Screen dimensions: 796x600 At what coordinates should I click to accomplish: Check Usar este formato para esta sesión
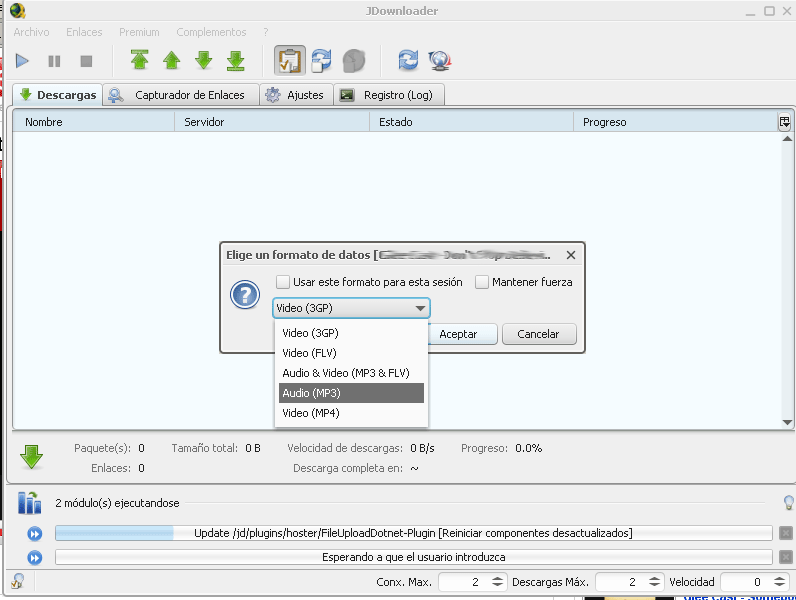click(x=283, y=282)
